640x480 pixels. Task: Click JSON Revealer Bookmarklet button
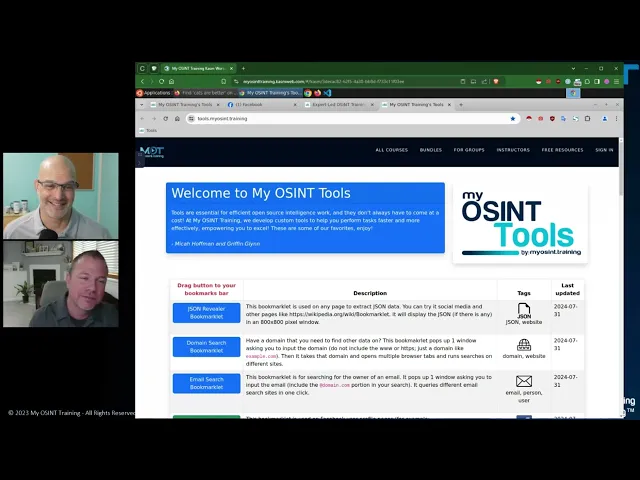coord(207,313)
